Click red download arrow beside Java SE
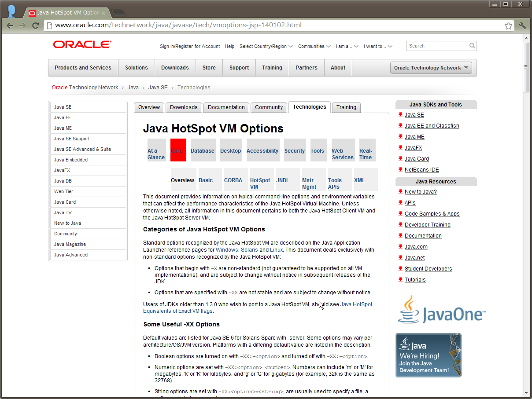532x399 pixels. click(400, 114)
